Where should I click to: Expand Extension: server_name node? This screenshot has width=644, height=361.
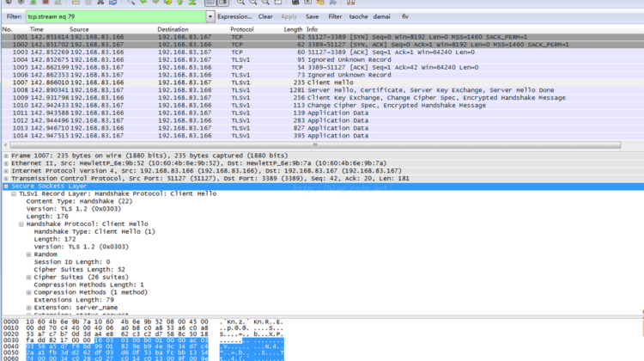(28, 308)
